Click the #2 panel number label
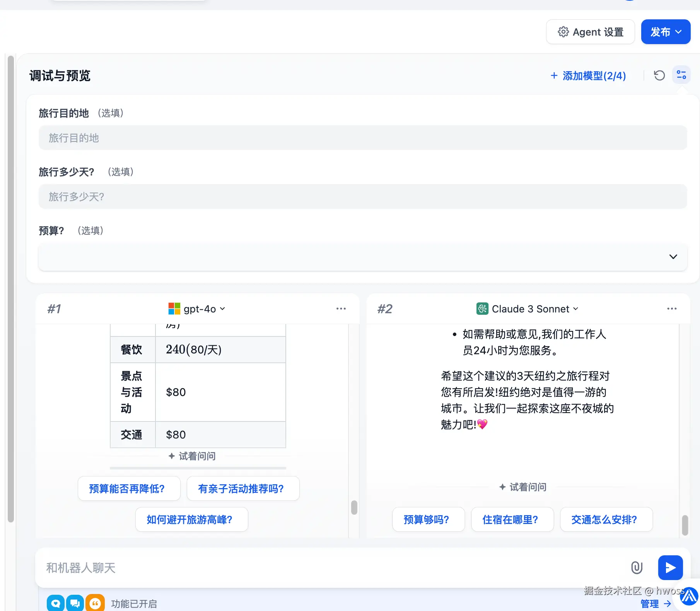This screenshot has height=611, width=700. pos(385,309)
